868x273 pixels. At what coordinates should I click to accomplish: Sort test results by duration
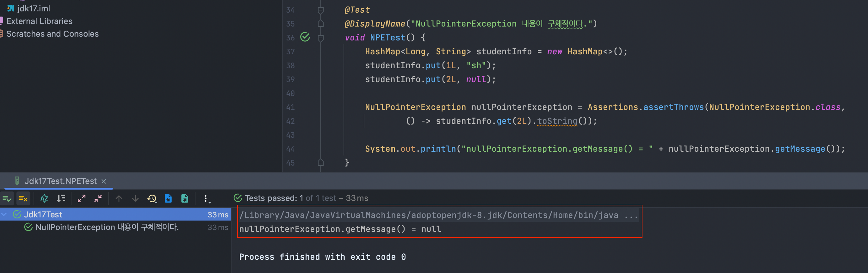(61, 199)
